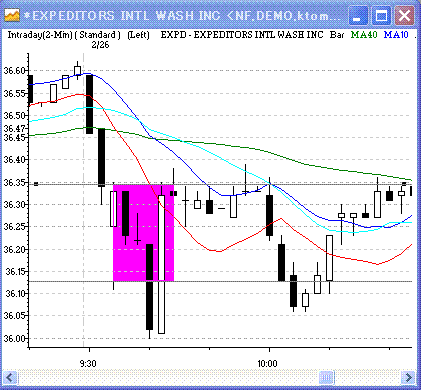421x390 pixels.
Task: Click the chart application icon in title bar
Action: point(12,15)
